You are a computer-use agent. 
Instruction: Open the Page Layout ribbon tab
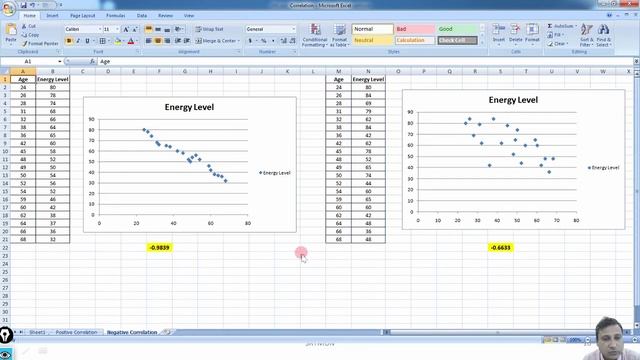coord(82,16)
